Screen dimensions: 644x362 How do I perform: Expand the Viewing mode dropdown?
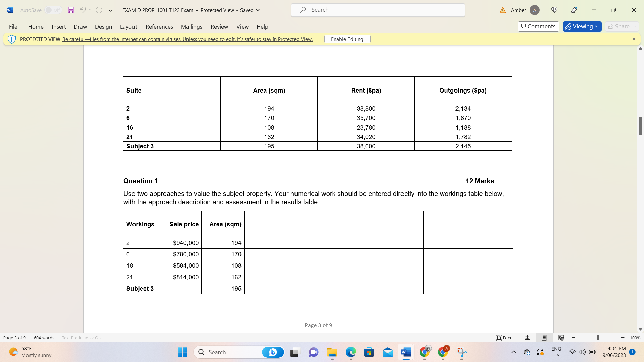pos(582,26)
